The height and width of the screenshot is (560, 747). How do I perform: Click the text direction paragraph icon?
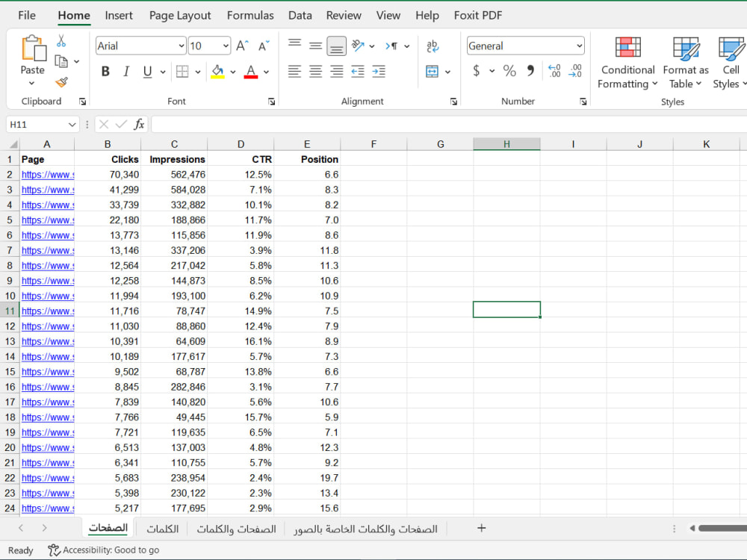tap(391, 46)
